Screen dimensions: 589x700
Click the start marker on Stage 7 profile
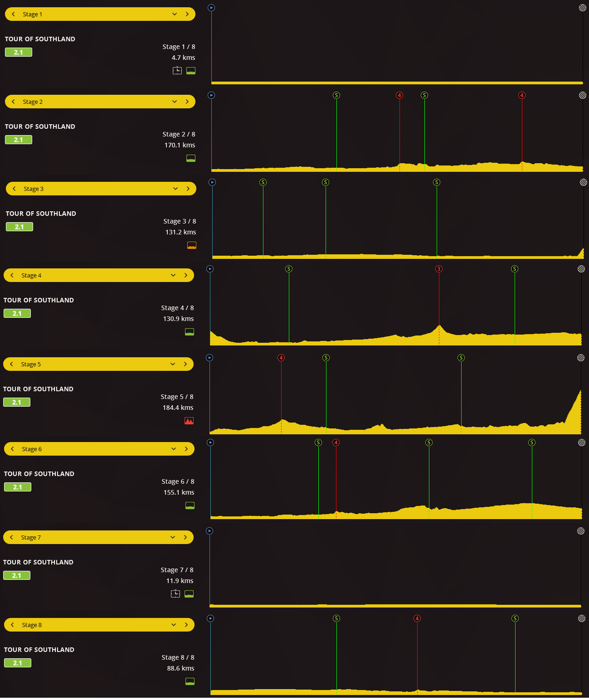pyautogui.click(x=209, y=531)
